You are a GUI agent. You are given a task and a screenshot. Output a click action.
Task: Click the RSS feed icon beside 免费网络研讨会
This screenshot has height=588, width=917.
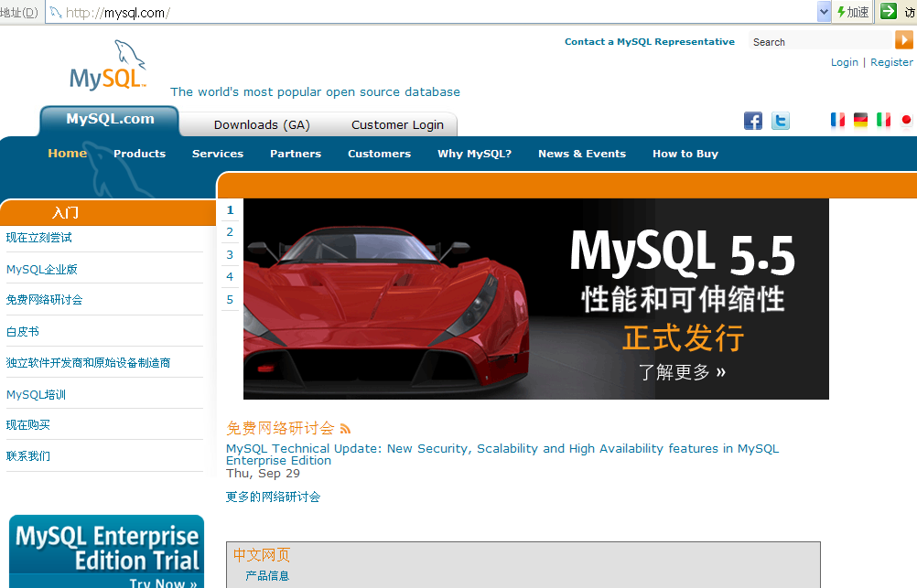click(x=345, y=429)
